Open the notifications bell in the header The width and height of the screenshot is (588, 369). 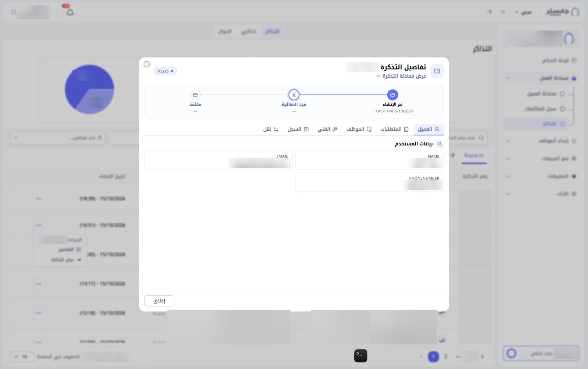click(70, 12)
